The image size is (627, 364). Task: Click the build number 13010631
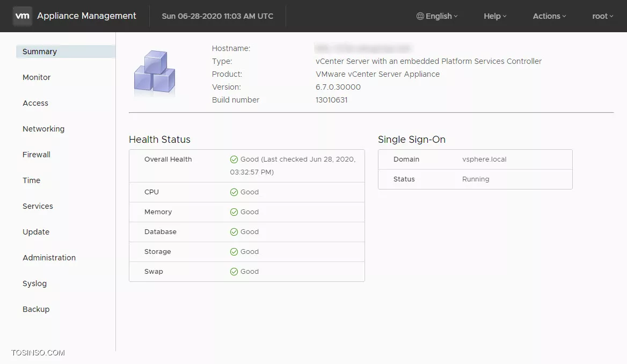pos(332,100)
